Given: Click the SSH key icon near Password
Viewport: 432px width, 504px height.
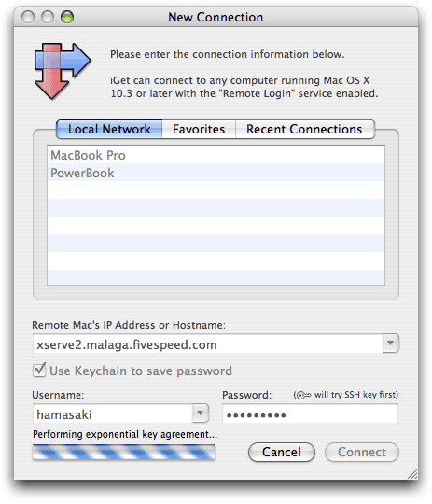Looking at the screenshot, I should pos(303,395).
